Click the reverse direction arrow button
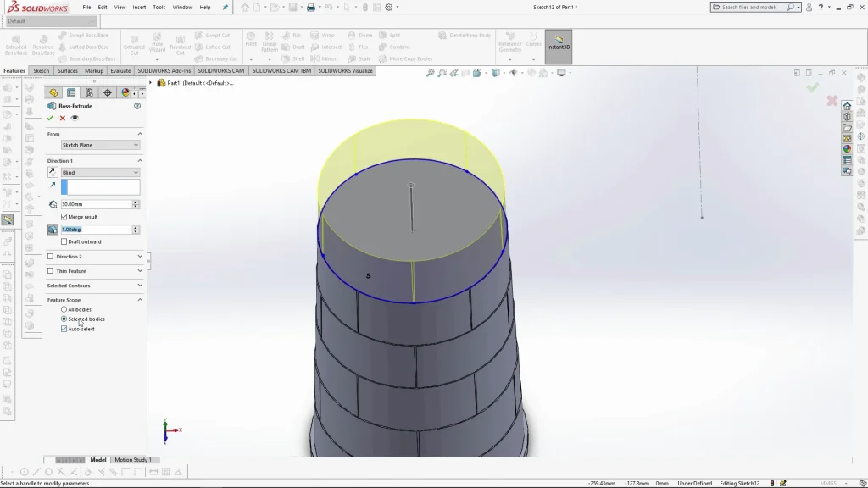 [53, 172]
